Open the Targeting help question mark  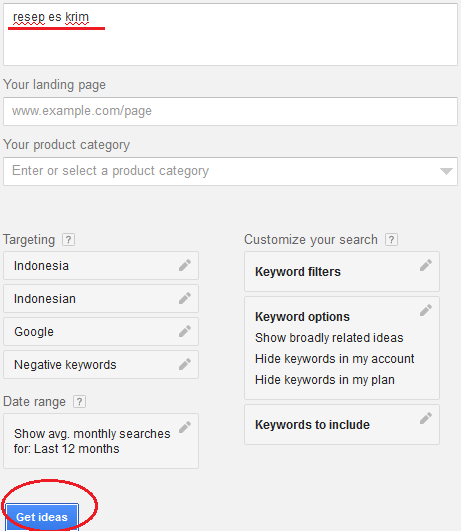[68, 240]
